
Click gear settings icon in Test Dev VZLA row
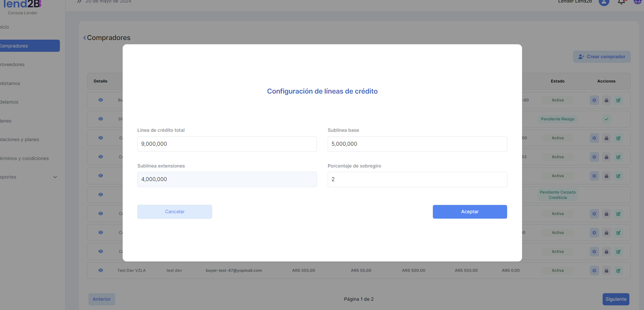pyautogui.click(x=594, y=271)
